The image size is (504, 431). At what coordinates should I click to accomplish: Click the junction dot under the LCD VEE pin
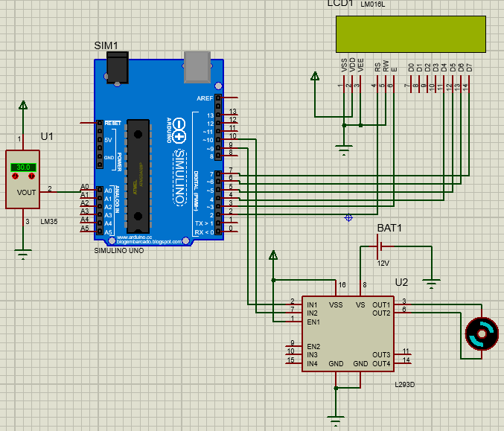coord(360,125)
